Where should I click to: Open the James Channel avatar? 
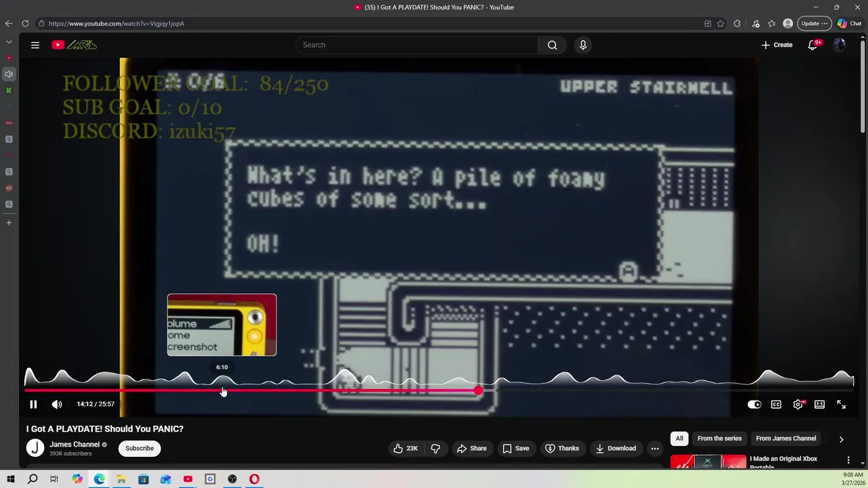click(35, 448)
